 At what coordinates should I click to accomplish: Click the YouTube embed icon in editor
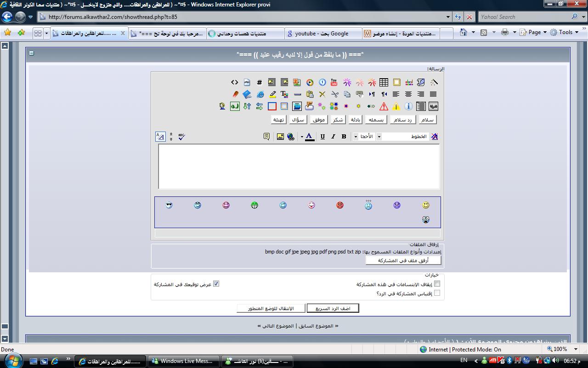tap(334, 82)
